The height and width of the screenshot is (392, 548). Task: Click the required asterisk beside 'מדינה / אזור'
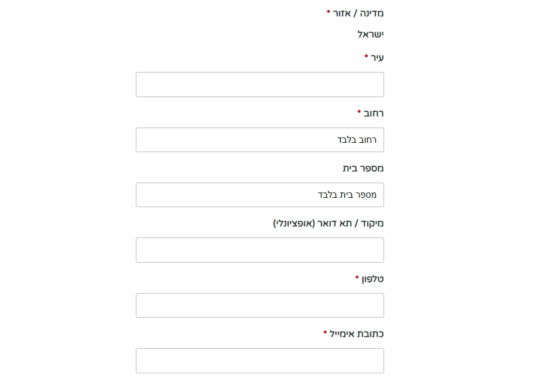328,12
